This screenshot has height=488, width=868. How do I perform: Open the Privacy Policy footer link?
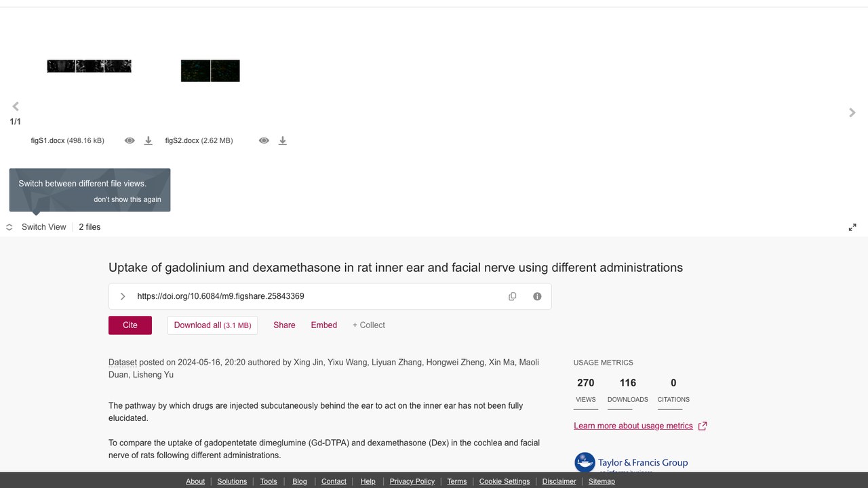(x=412, y=481)
